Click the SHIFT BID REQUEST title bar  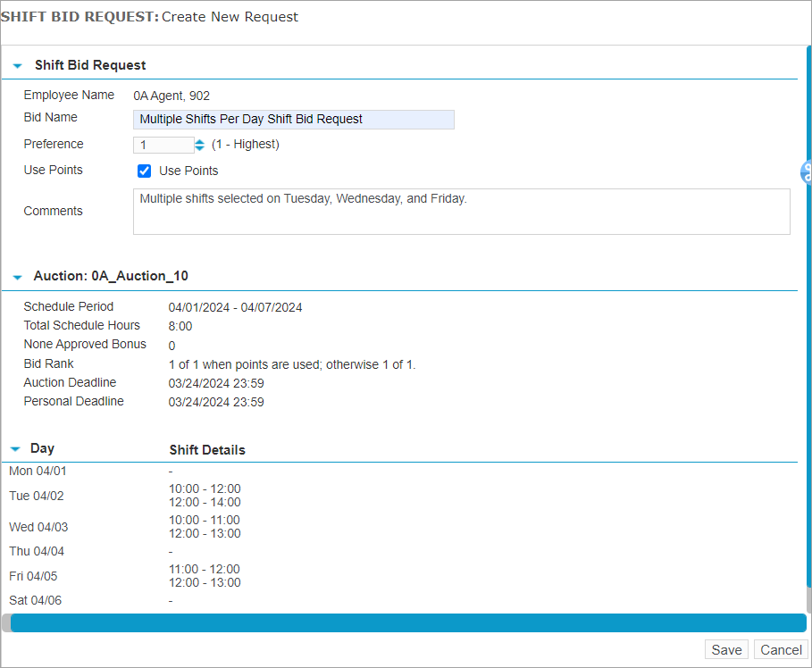[x=149, y=16]
